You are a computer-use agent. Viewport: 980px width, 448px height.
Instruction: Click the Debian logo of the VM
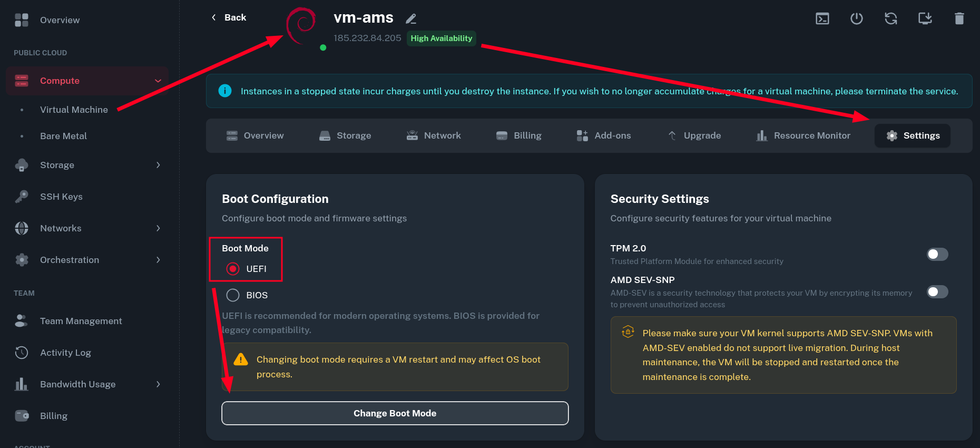click(x=302, y=25)
